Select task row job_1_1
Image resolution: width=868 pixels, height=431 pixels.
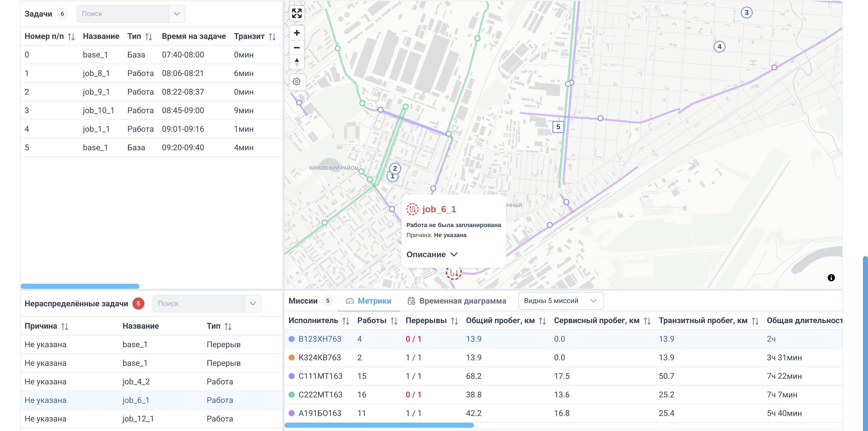pyautogui.click(x=152, y=129)
